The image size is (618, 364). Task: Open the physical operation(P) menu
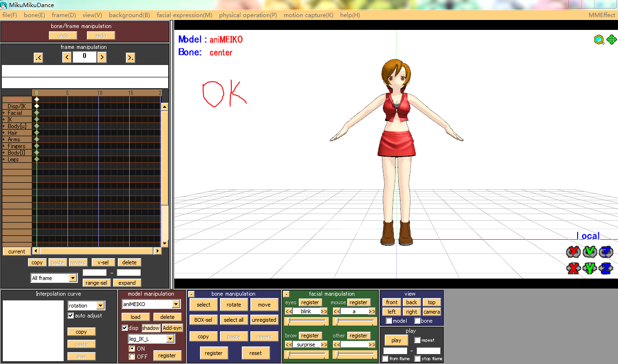point(248,15)
